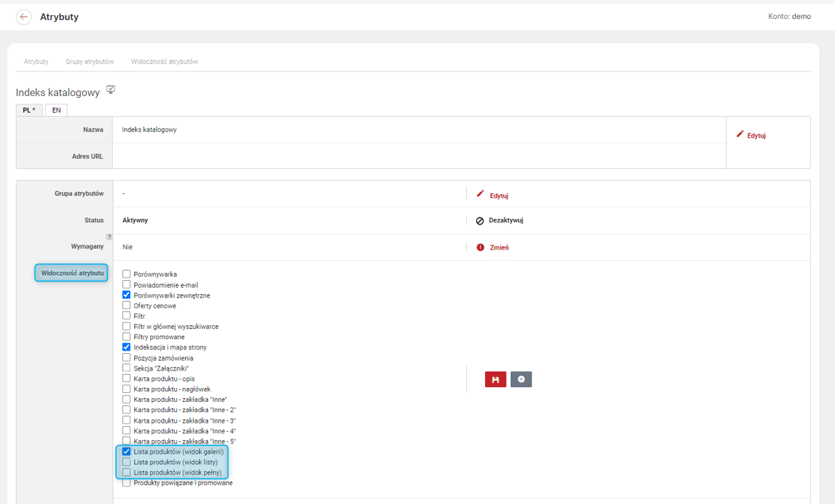Screen dimensions: 835x504
Task: Check Karta produktu - zakładka "Inne - 4"
Action: click(127, 431)
